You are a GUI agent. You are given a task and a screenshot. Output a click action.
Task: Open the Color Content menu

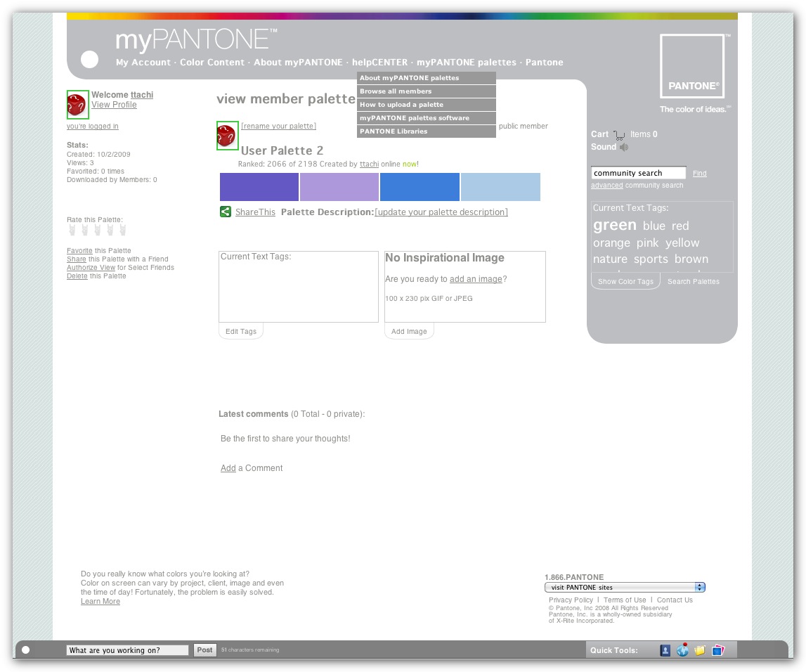pos(212,63)
